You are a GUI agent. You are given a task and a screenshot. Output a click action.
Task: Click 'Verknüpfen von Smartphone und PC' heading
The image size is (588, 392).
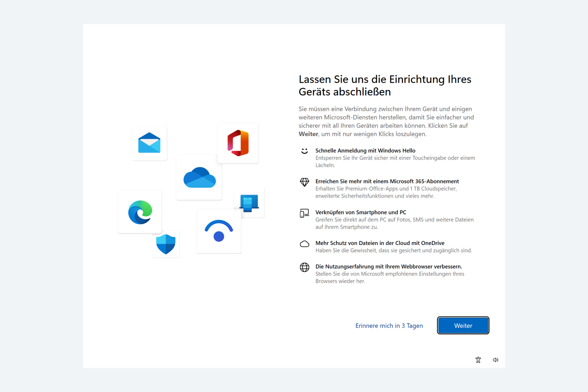361,212
